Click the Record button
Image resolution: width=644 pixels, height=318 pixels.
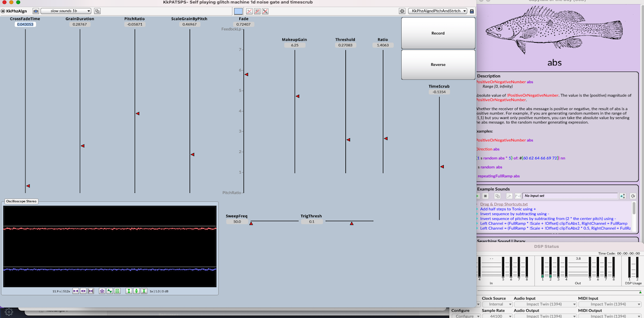(438, 33)
